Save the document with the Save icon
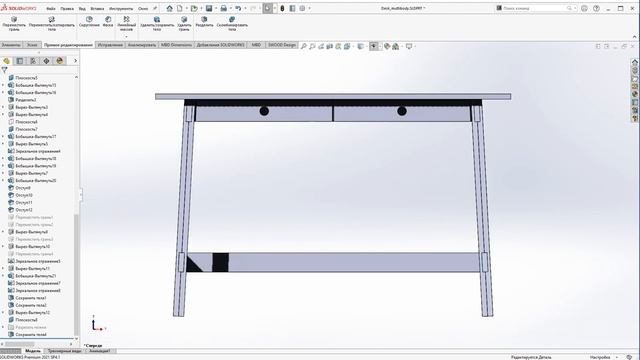Viewport: 640px width, 360px height. click(x=209, y=8)
